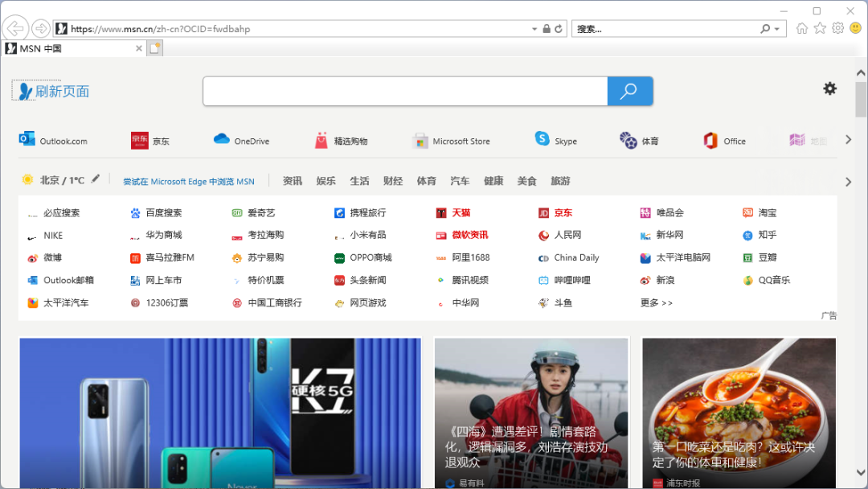The width and height of the screenshot is (868, 489).
Task: Open the 娱乐 section in the navigation
Action: tap(325, 180)
